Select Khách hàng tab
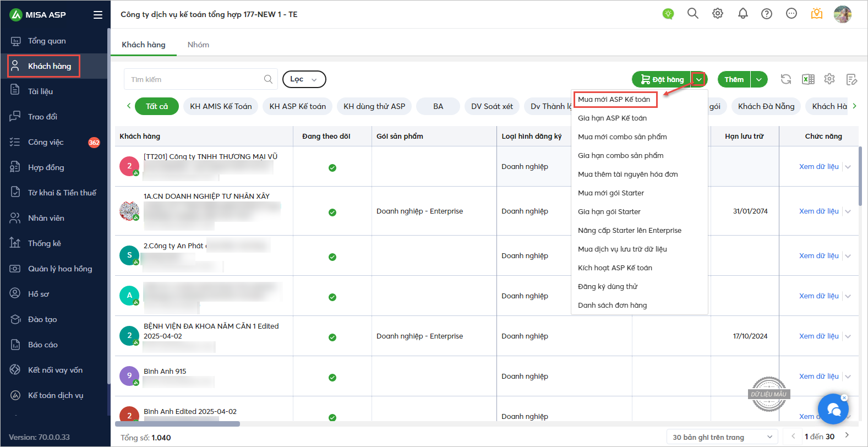This screenshot has width=868, height=447. pos(144,45)
